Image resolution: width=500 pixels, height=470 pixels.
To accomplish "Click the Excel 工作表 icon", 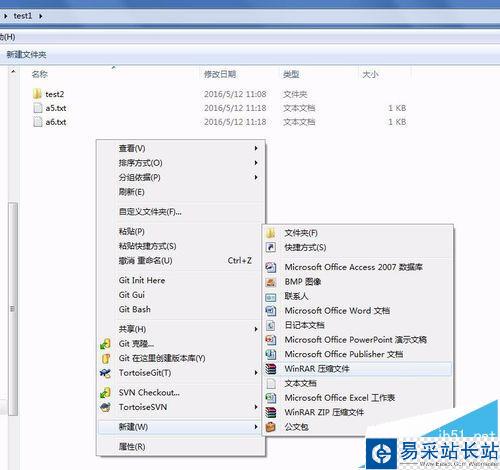I will [x=271, y=398].
